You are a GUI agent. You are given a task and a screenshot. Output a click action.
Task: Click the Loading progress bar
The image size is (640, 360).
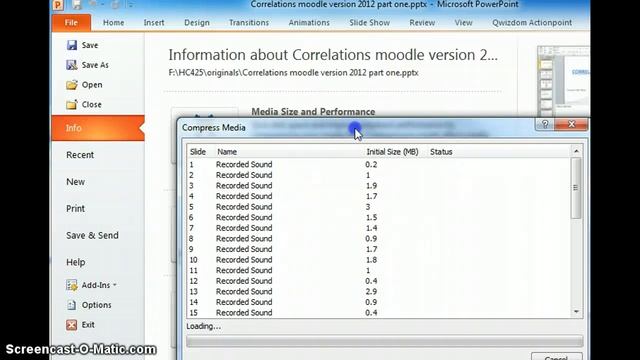point(384,341)
